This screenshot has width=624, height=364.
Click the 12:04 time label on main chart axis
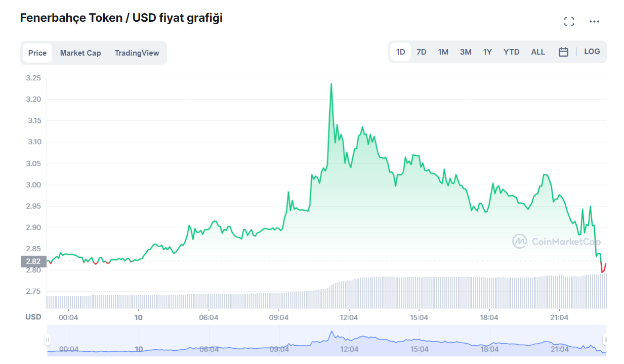pyautogui.click(x=349, y=317)
